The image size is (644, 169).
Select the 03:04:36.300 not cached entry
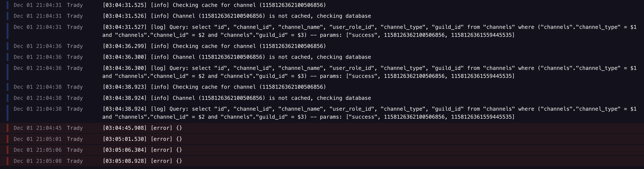(322, 57)
